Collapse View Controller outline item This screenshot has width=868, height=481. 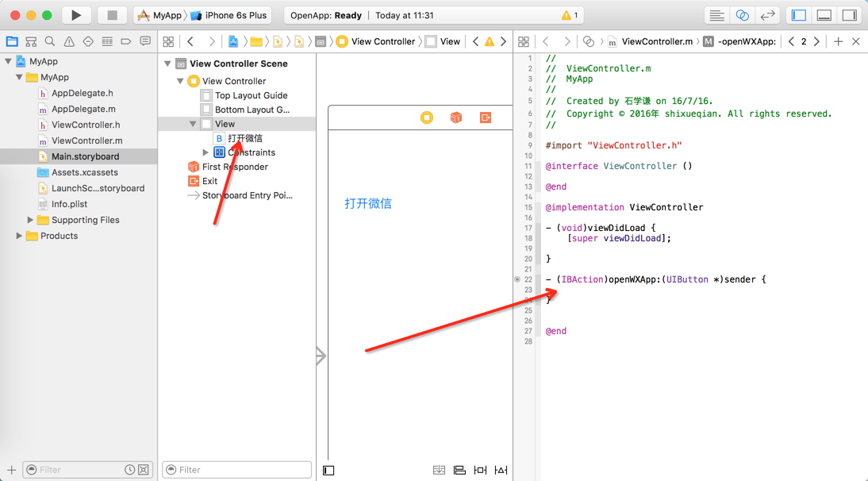click(180, 81)
